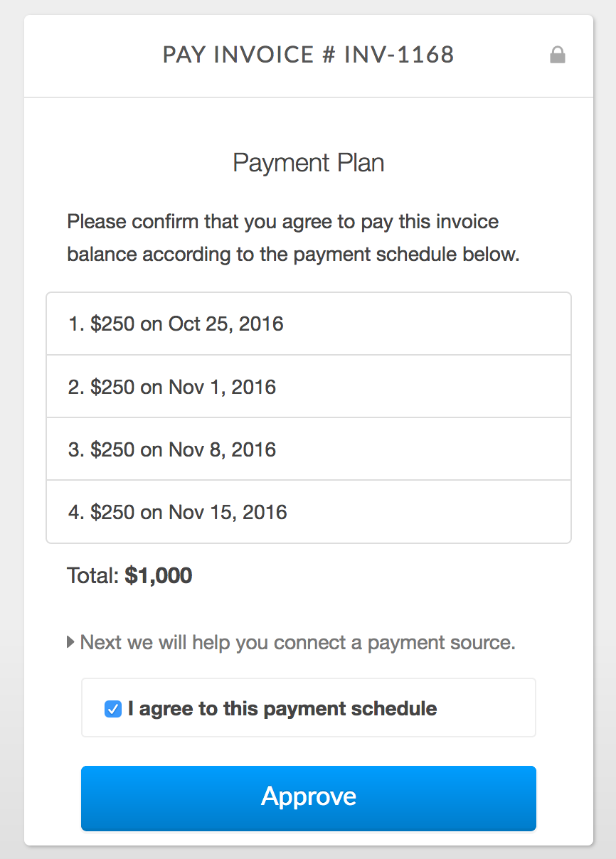Click the Payment Plan heading
Viewport: 616px width, 859px height.
pos(308,163)
